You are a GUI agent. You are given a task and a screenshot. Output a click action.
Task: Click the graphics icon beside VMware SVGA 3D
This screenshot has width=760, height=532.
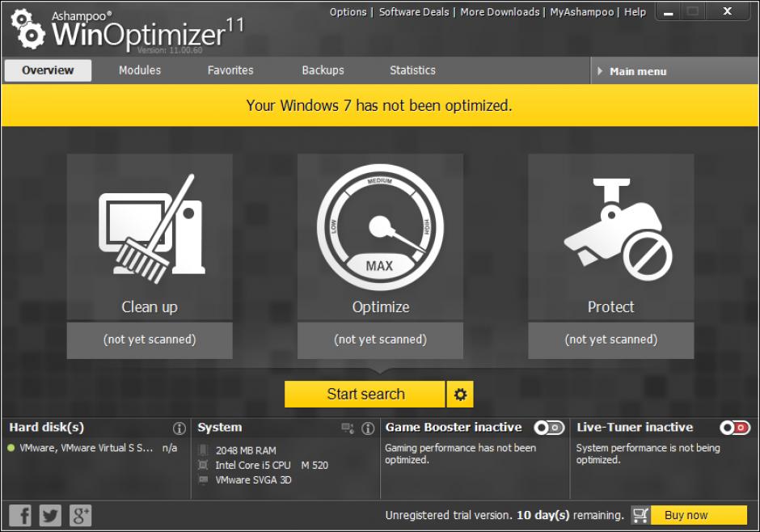[203, 479]
